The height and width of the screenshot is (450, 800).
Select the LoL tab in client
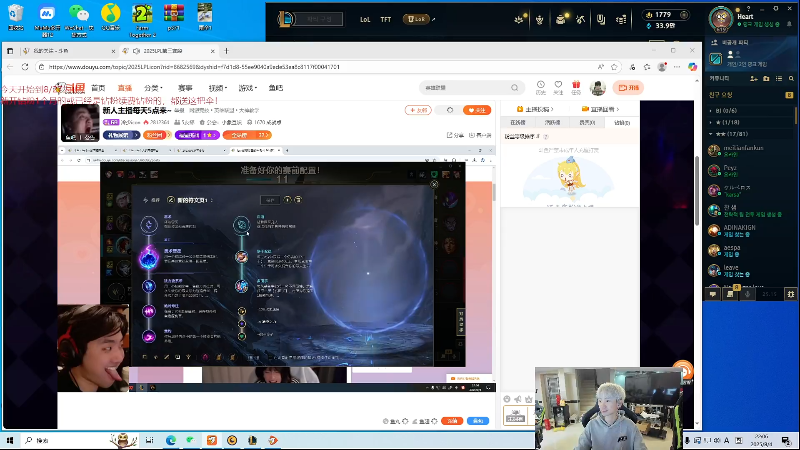(x=365, y=19)
